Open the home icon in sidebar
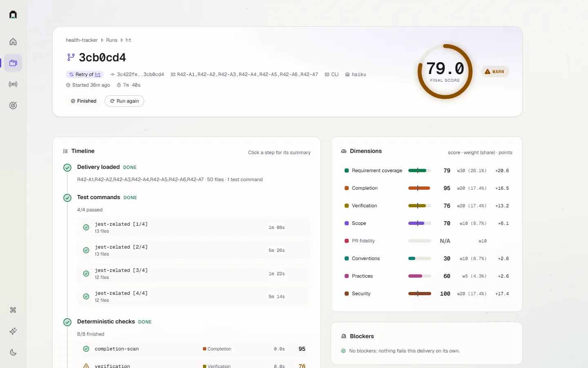This screenshot has height=368, width=588. [13, 42]
